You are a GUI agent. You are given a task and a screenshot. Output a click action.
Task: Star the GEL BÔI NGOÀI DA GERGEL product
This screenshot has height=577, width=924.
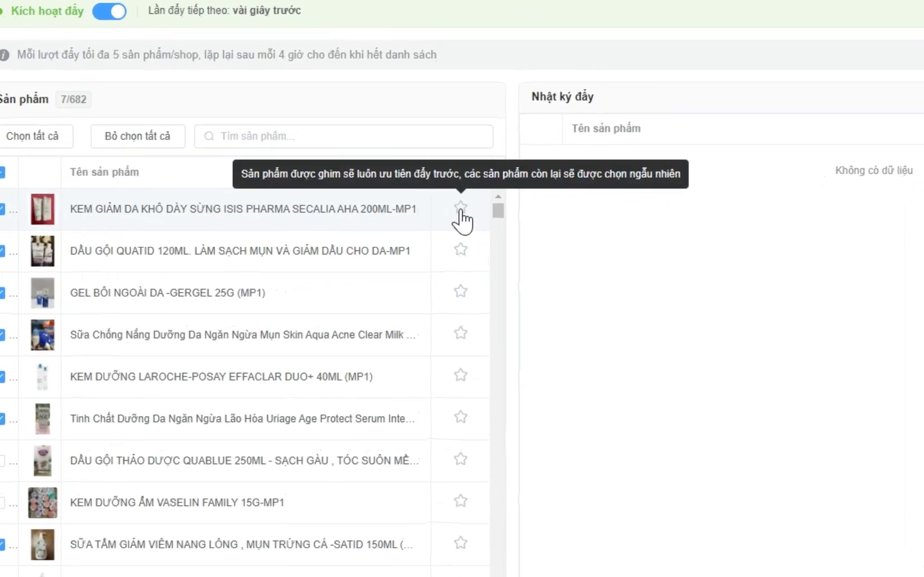coord(461,291)
